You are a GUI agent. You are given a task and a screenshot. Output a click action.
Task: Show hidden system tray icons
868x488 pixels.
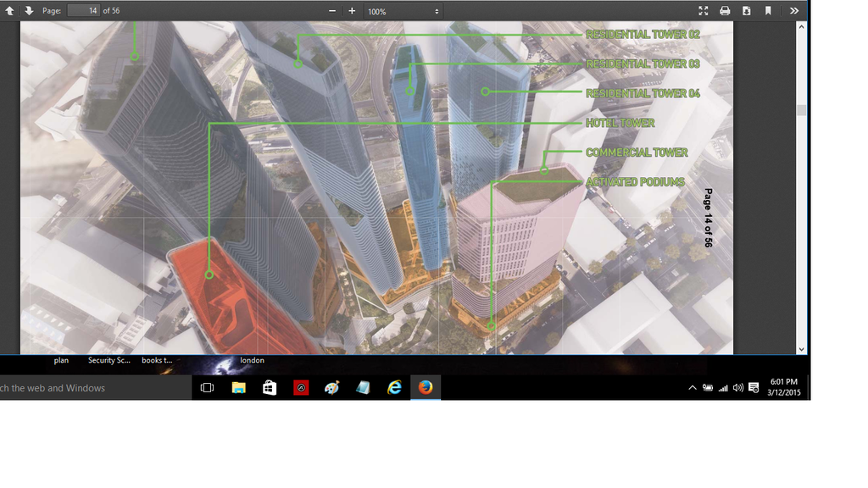tap(693, 388)
